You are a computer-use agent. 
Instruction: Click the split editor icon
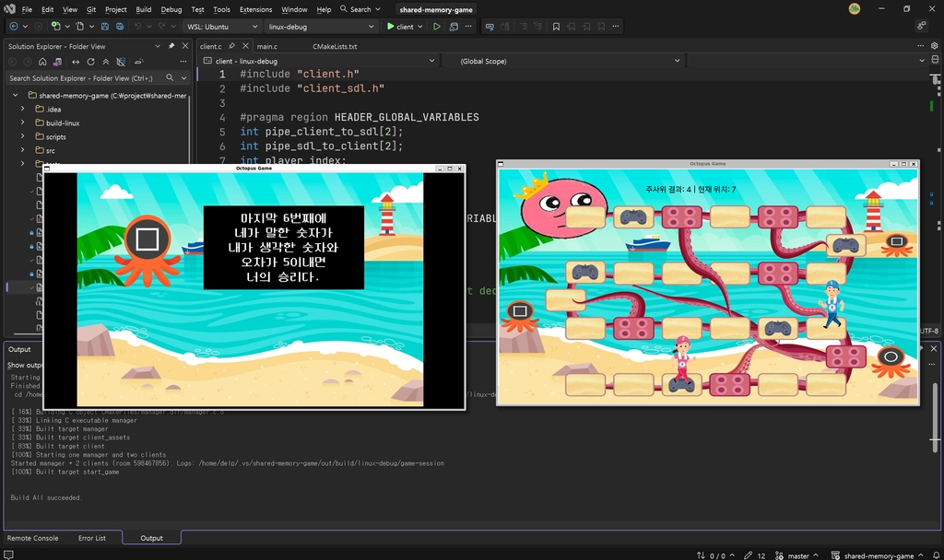click(935, 60)
